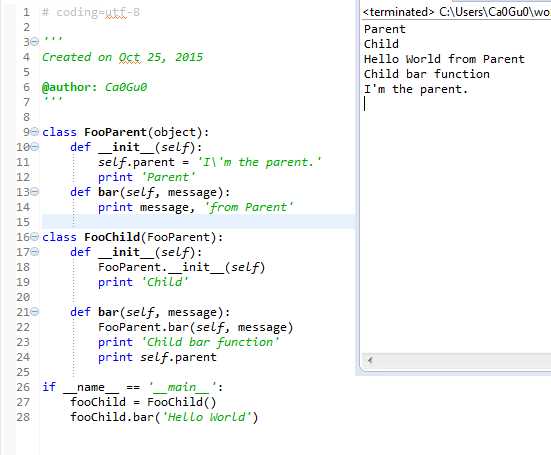Click print 'Child' statement on line 19
The height and width of the screenshot is (455, 551).
coord(143,282)
